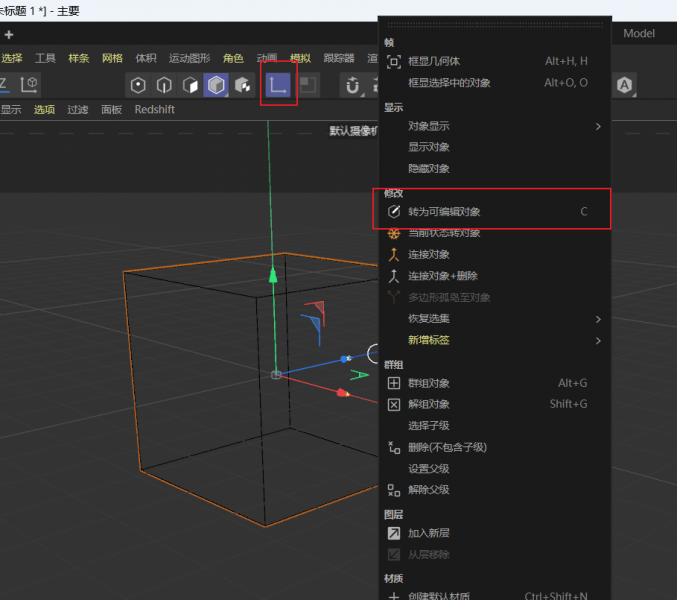This screenshot has height=600, width=677.
Task: Switch to Edges mode icon
Action: point(164,85)
